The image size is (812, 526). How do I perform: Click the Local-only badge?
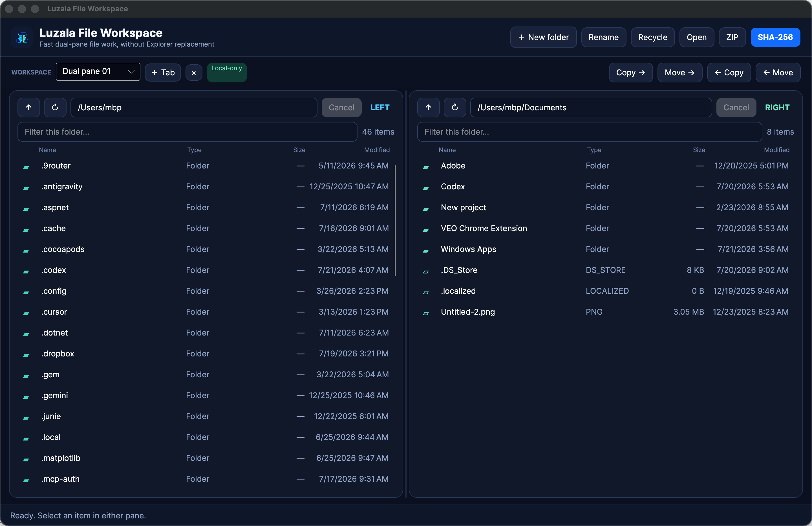(x=226, y=73)
